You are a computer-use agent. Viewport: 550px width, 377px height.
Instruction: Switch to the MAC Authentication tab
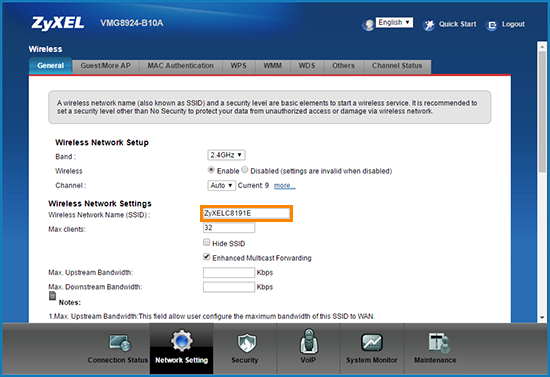pos(181,66)
